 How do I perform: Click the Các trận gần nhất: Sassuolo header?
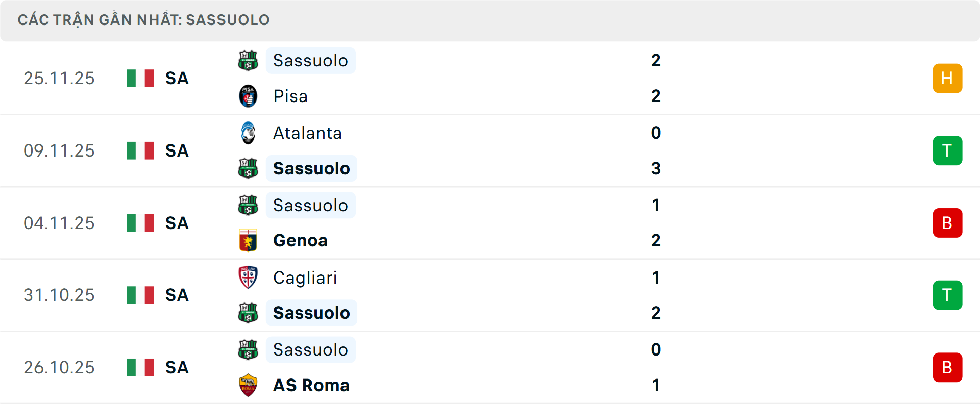pos(143,20)
